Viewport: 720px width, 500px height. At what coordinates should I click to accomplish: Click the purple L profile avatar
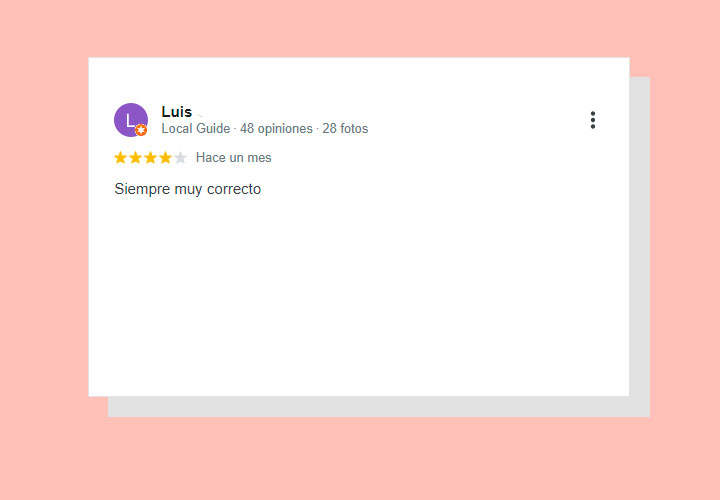(x=131, y=120)
